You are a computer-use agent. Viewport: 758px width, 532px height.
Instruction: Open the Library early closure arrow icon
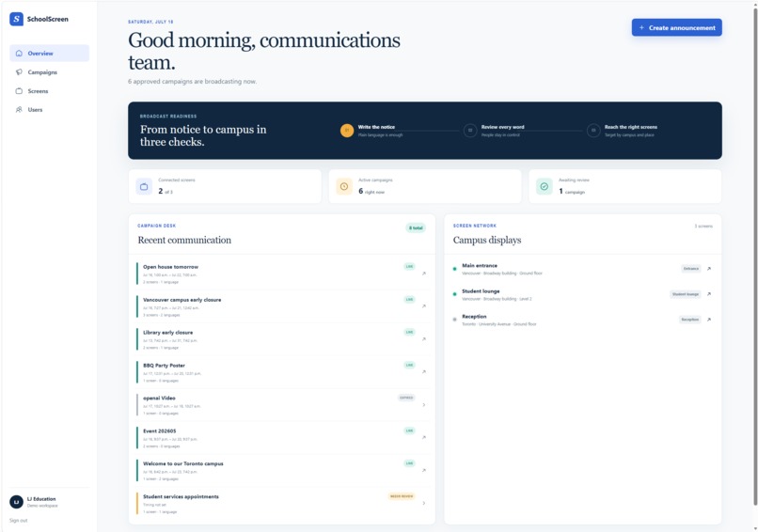424,339
